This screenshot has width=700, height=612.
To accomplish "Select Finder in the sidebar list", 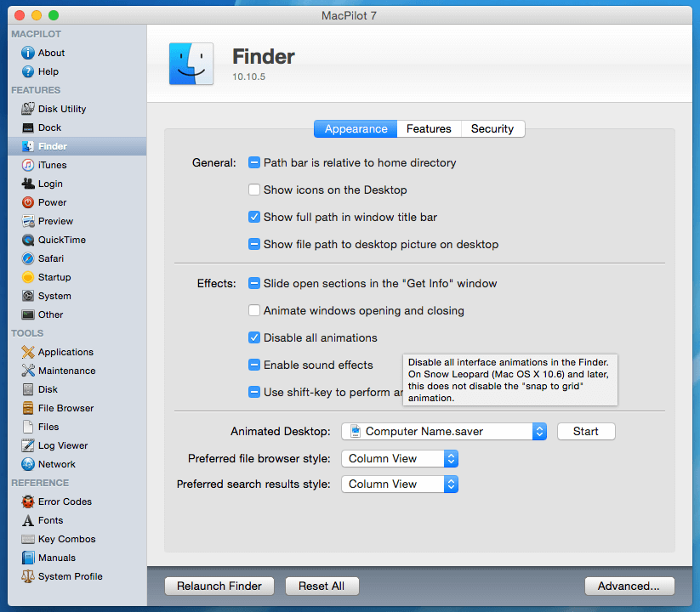I will coord(77,146).
